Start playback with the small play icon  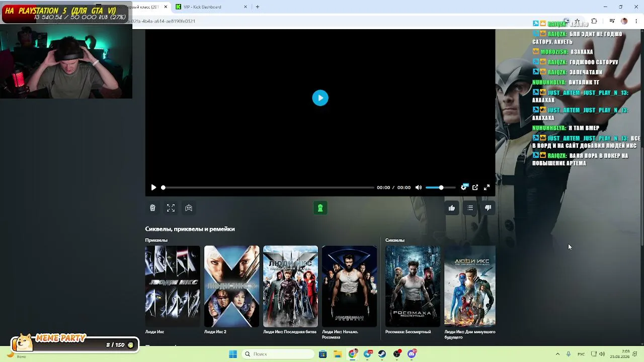(153, 188)
